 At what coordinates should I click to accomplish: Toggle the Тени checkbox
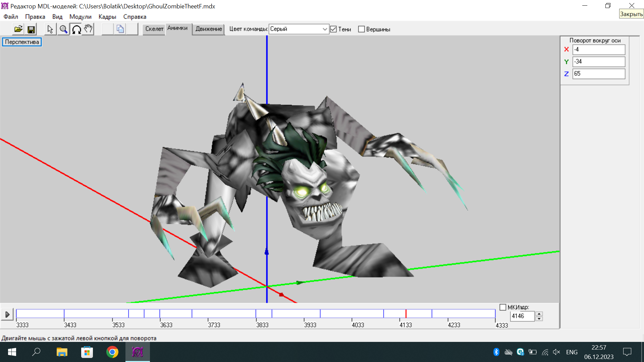[333, 29]
